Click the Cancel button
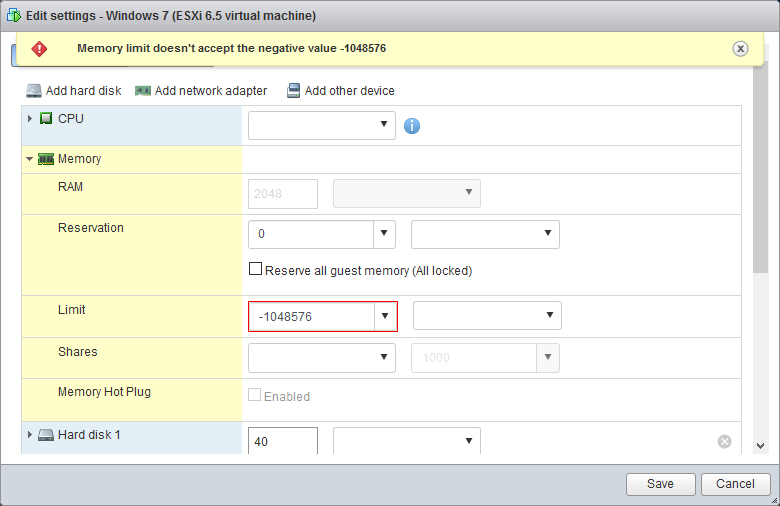 tap(735, 484)
